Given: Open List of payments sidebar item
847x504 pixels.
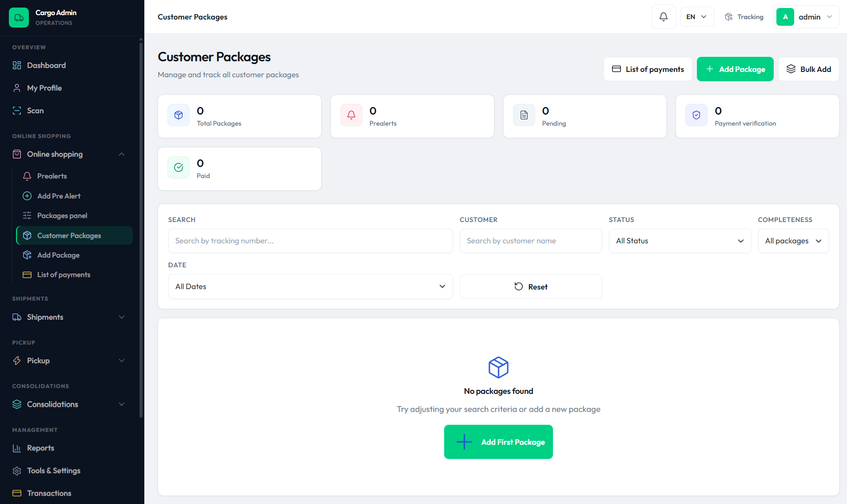Looking at the screenshot, I should (74, 275).
